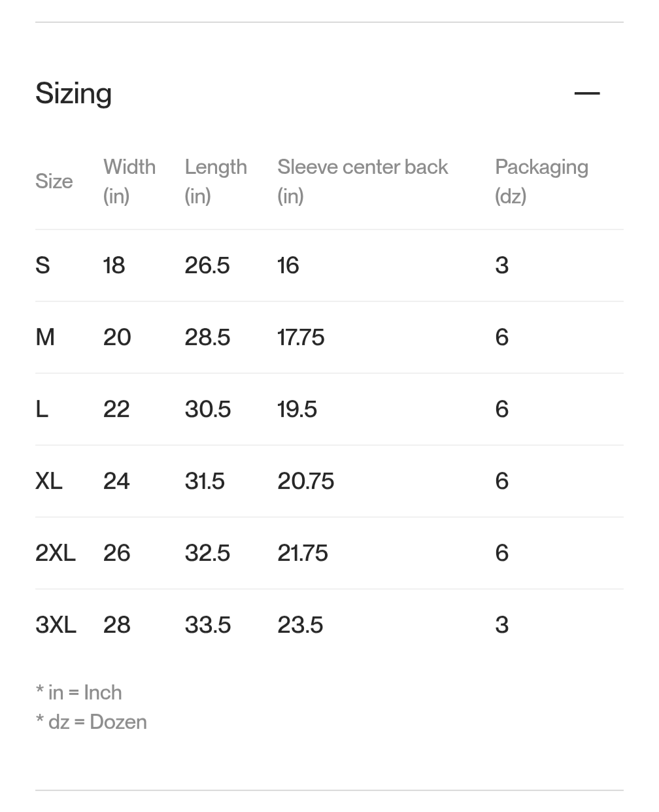The height and width of the screenshot is (812, 659).
Task: Click the 30.5 length value for L
Action: (208, 409)
